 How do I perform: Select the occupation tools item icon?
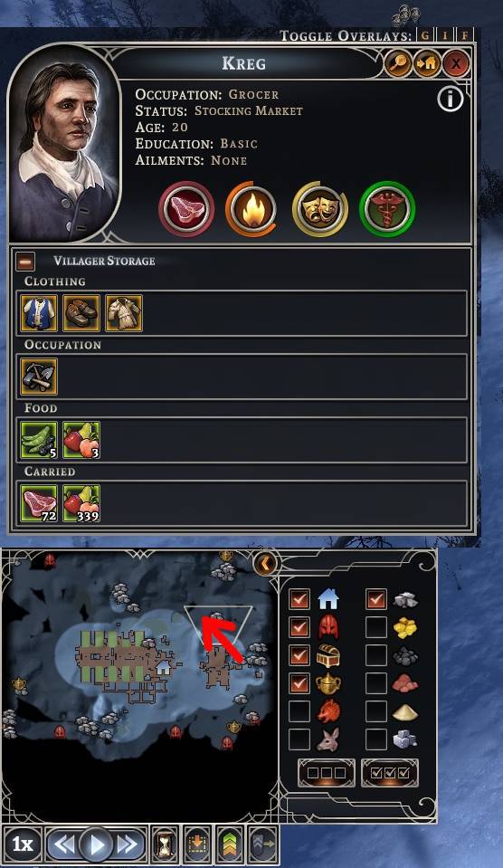pos(39,377)
